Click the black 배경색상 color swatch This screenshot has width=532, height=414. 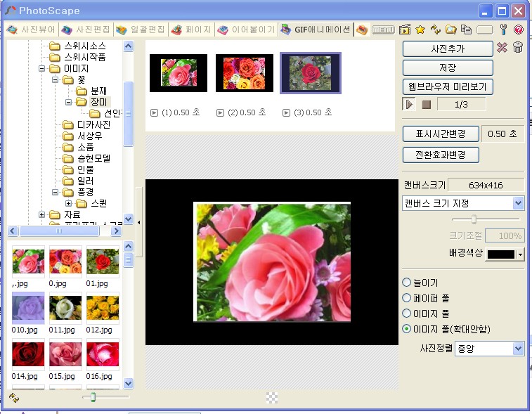point(501,254)
